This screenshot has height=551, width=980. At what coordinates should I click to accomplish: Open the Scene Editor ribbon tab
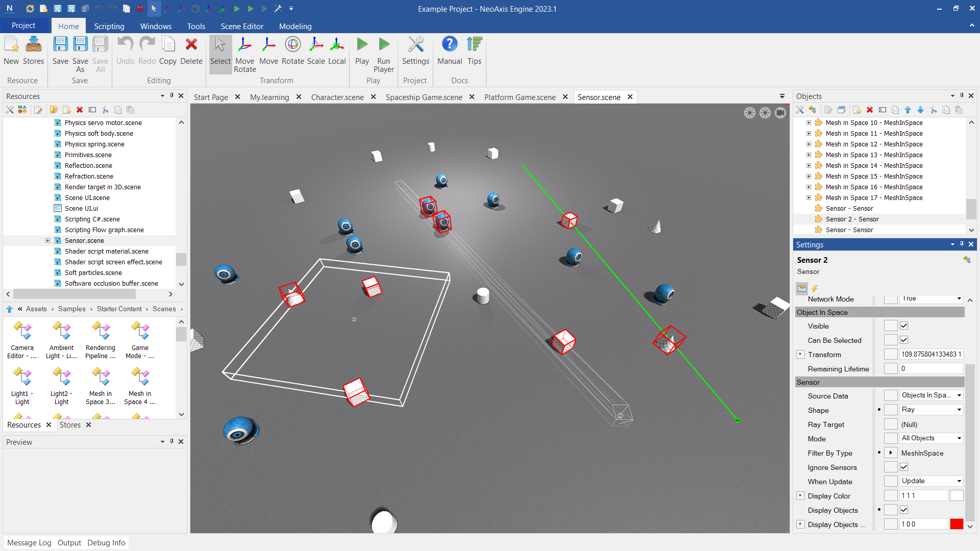click(241, 26)
